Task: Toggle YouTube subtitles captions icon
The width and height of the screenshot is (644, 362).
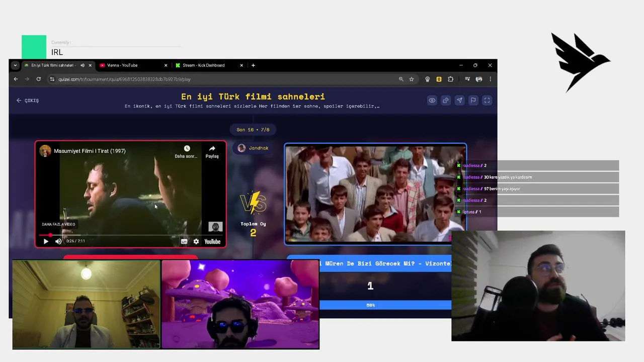Action: 184,241
